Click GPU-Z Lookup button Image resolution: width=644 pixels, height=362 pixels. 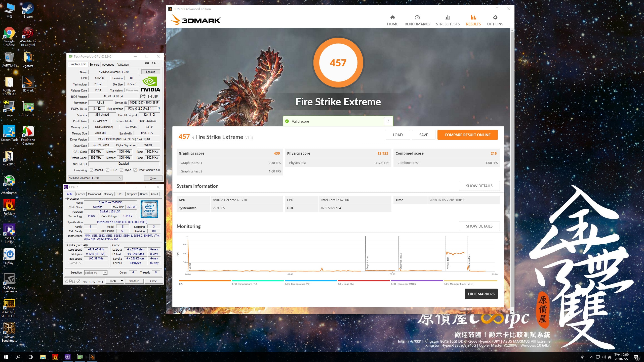coord(150,72)
